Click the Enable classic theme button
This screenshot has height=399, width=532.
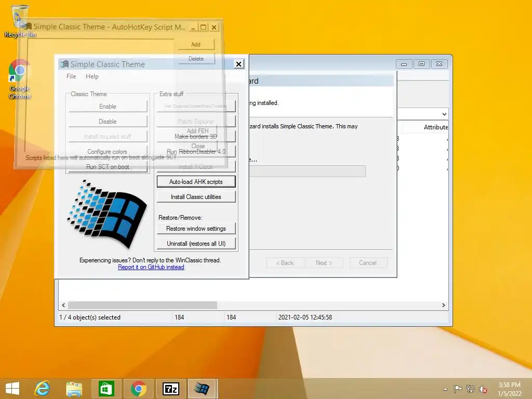pyautogui.click(x=108, y=107)
